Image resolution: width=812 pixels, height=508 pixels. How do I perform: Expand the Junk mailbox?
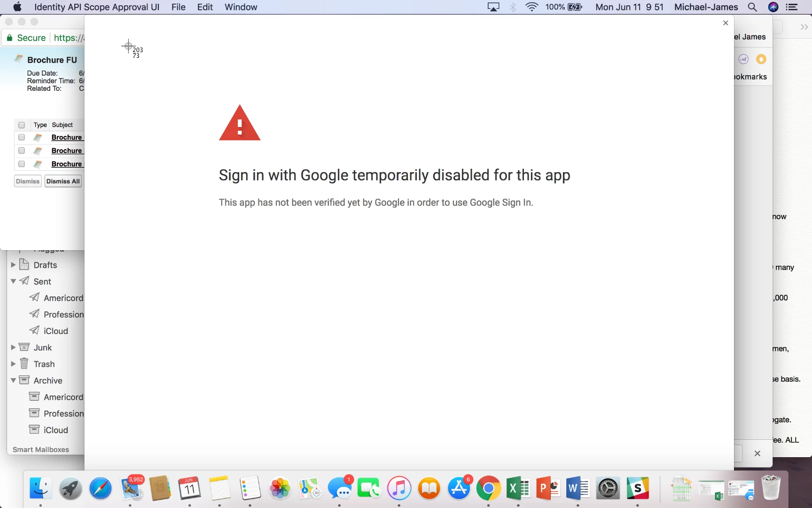pos(13,347)
